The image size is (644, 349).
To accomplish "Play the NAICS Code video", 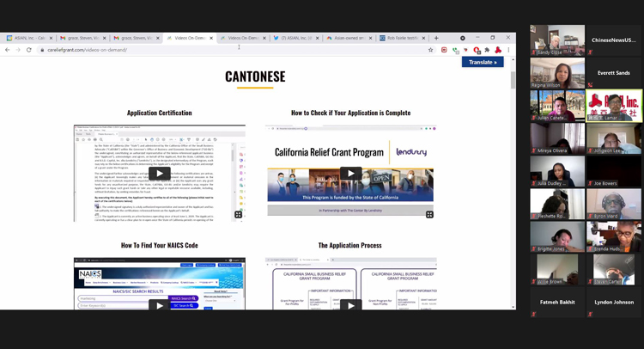I will (160, 304).
